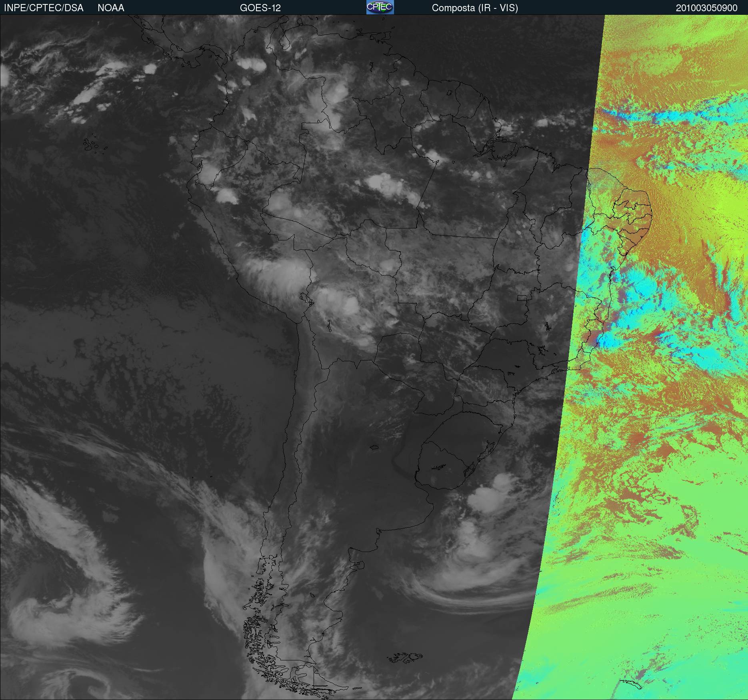Select the timestamp 201003050900
The height and width of the screenshot is (700, 748).
tap(707, 8)
